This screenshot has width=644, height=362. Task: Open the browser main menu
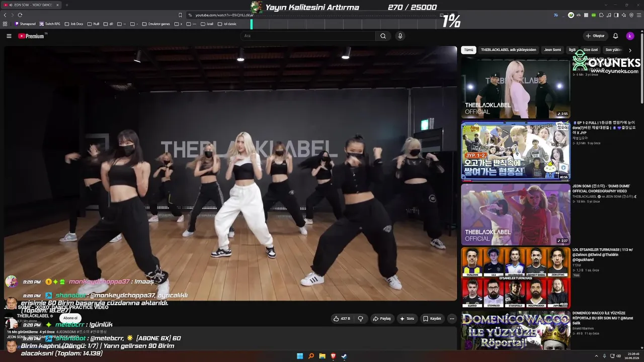pyautogui.click(x=639, y=15)
